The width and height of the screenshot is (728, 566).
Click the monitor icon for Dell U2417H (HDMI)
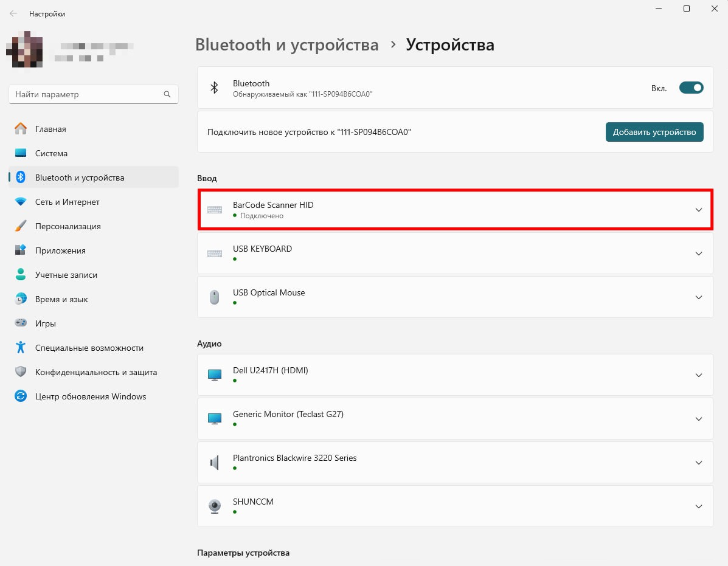[215, 375]
